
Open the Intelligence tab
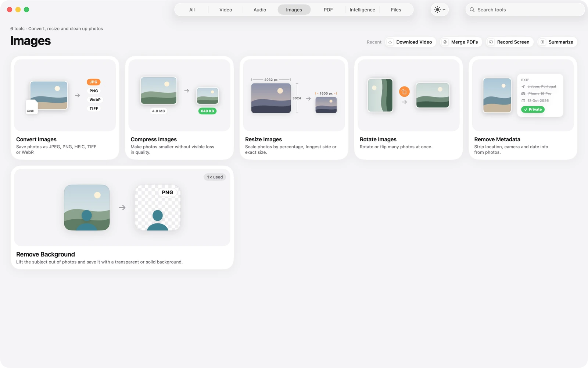tap(362, 10)
